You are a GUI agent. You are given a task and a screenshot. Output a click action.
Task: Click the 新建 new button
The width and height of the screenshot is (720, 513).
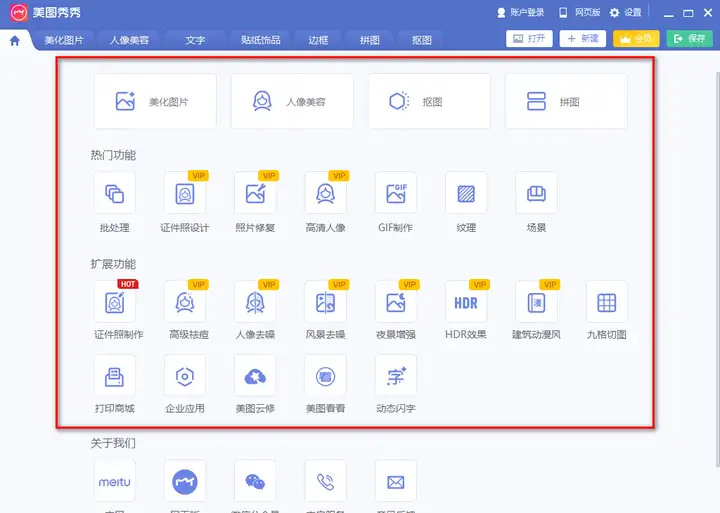[583, 39]
